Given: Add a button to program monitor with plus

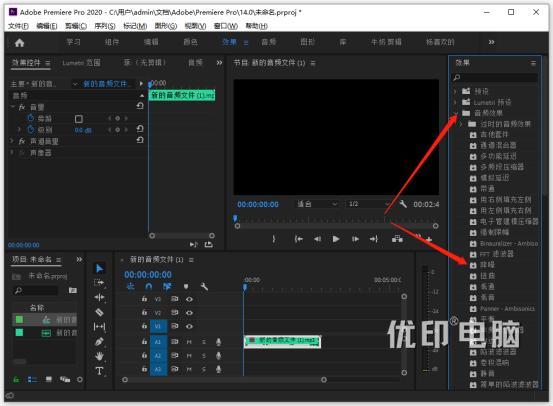Looking at the screenshot, I should pyautogui.click(x=429, y=240).
